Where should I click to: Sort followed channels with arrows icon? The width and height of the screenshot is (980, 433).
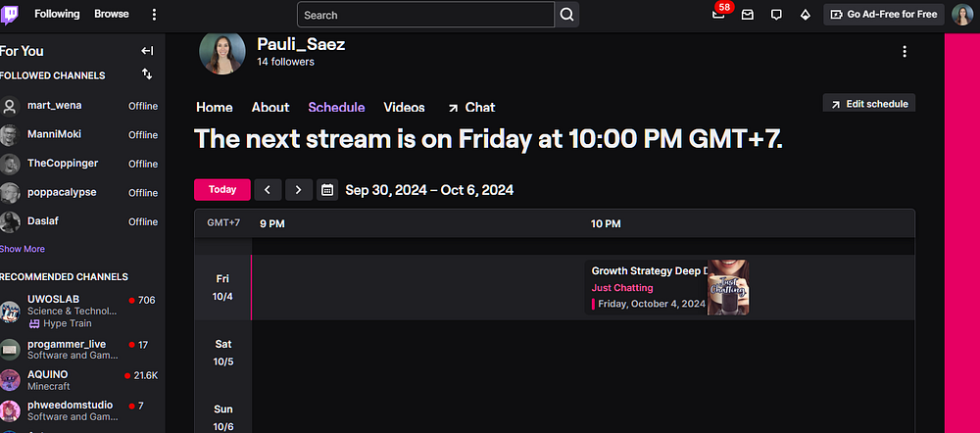[x=147, y=74]
